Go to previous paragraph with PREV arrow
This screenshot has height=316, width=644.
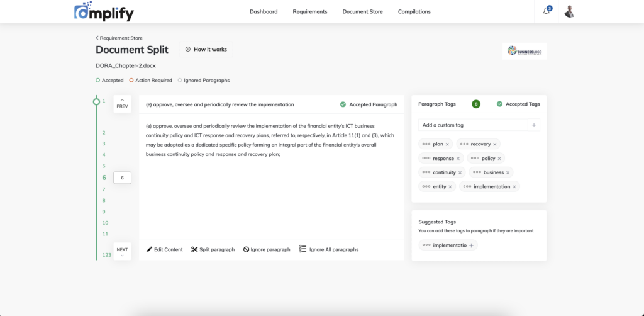pos(123,104)
